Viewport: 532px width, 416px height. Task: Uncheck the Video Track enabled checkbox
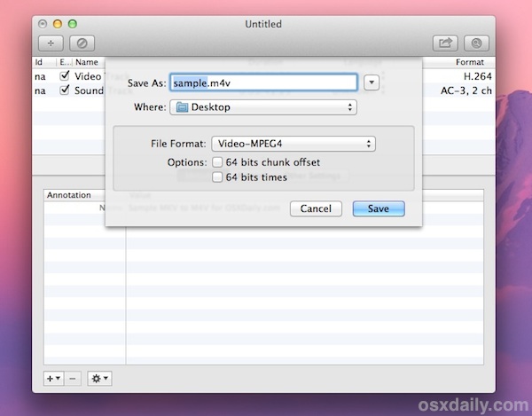coord(64,75)
